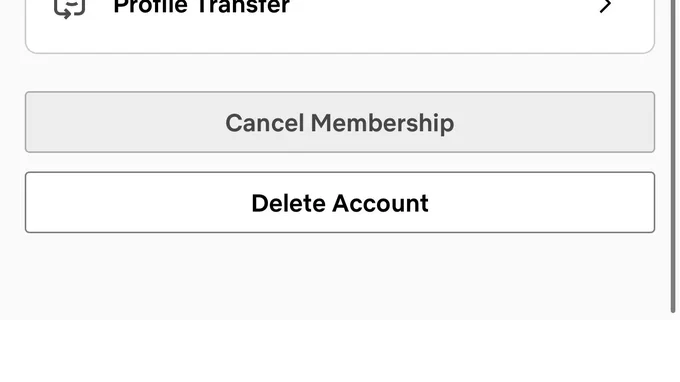Begin account deletion using the bottom button
Screen dimensions: 680x382
pos(340,202)
